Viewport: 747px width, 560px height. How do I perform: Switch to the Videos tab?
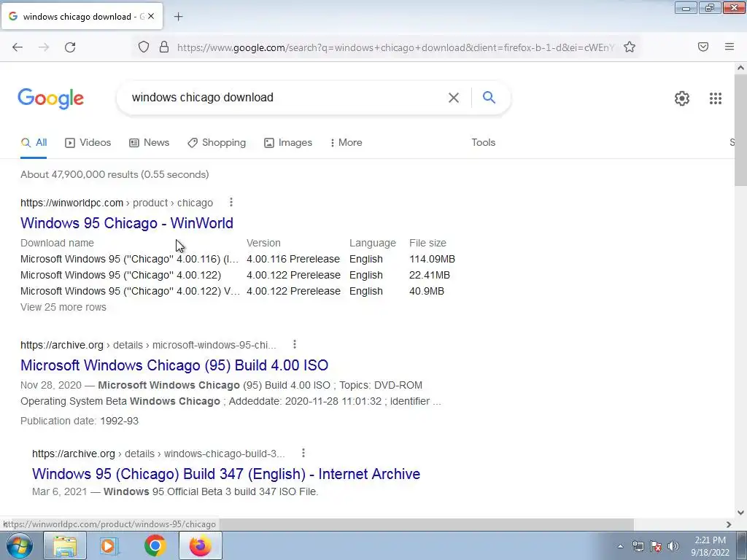tap(88, 142)
